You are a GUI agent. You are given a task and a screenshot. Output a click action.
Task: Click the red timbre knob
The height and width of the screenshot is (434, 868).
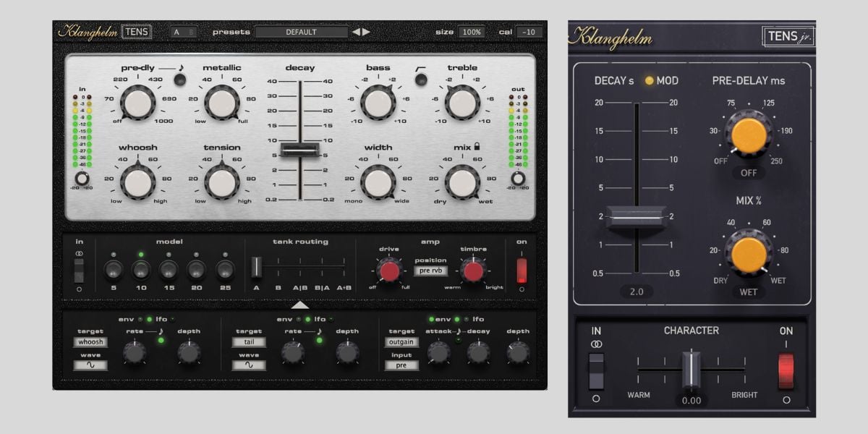[x=473, y=271]
